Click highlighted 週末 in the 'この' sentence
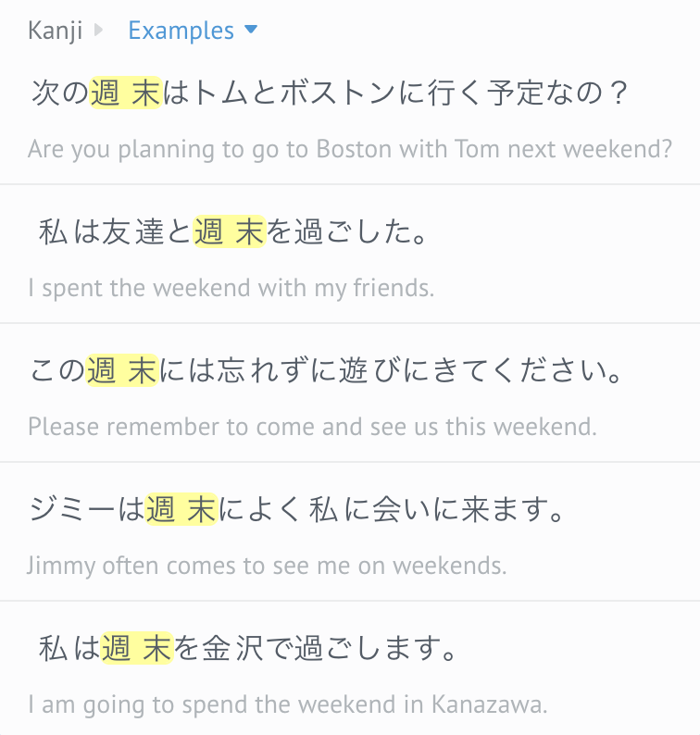Viewport: 700px width, 735px height. point(121,371)
